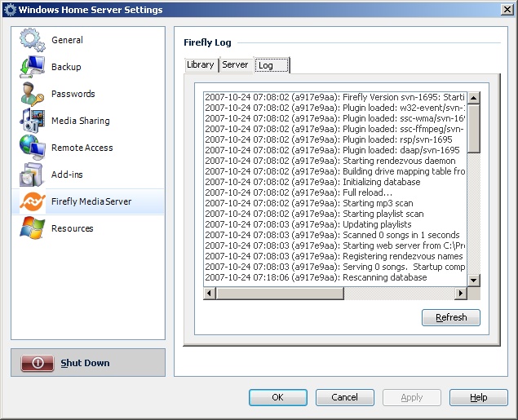The height and width of the screenshot is (420, 518).
Task: Open the Resources page
Action: pyautogui.click(x=88, y=228)
